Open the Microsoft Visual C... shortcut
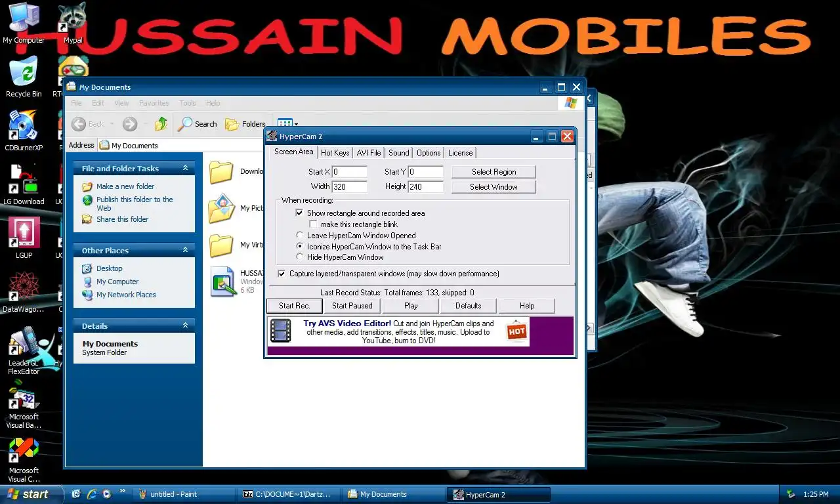 (x=24, y=461)
